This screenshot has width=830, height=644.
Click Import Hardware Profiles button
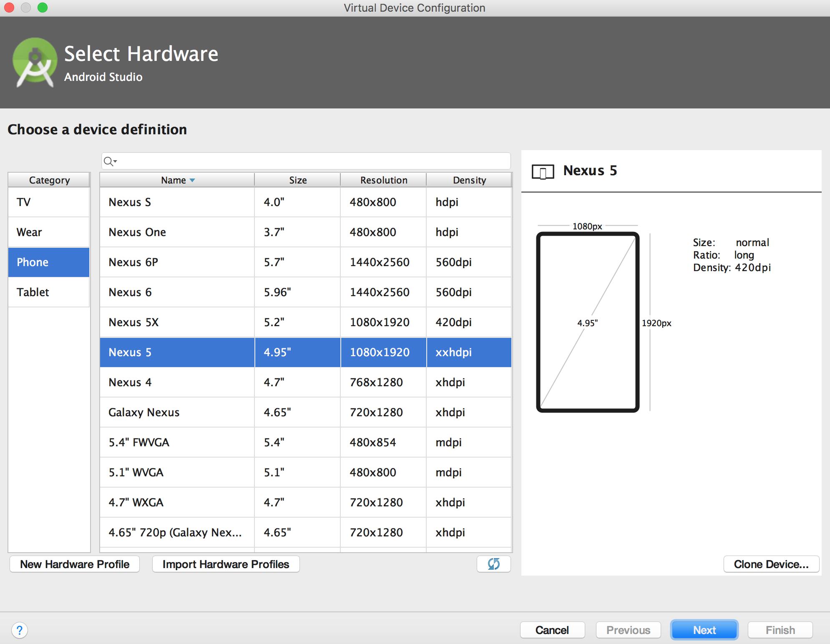tap(226, 564)
